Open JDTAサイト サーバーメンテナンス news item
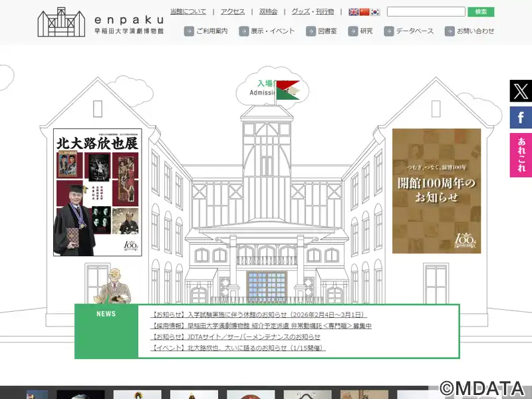 pos(235,337)
